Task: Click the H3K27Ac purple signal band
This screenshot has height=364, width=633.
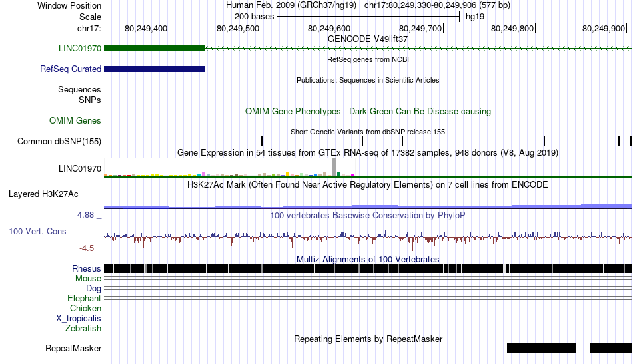Action: pos(368,206)
